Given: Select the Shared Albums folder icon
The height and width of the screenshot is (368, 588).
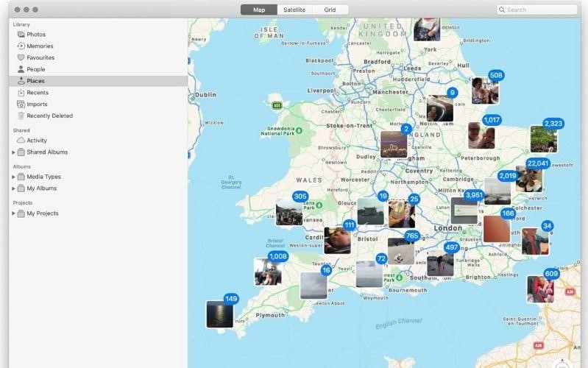Looking at the screenshot, I should (x=21, y=152).
